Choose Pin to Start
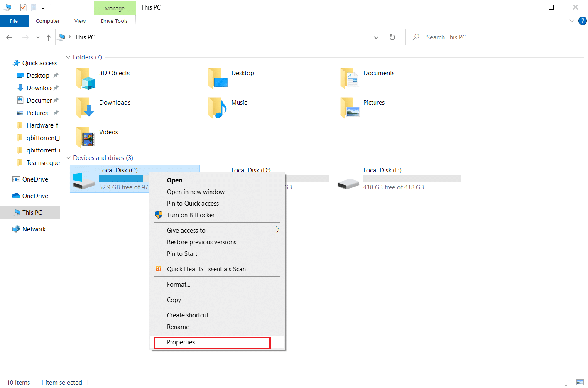The width and height of the screenshot is (588, 388). coord(217,254)
